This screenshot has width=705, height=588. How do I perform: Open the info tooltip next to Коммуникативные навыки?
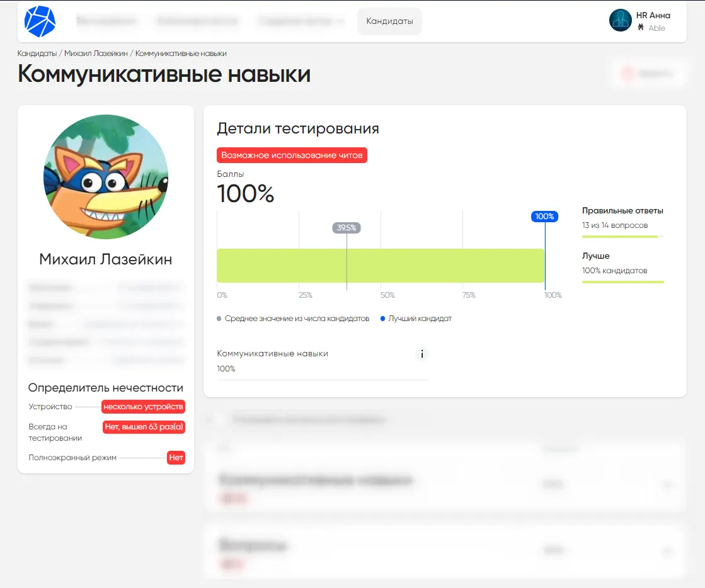[x=421, y=354]
